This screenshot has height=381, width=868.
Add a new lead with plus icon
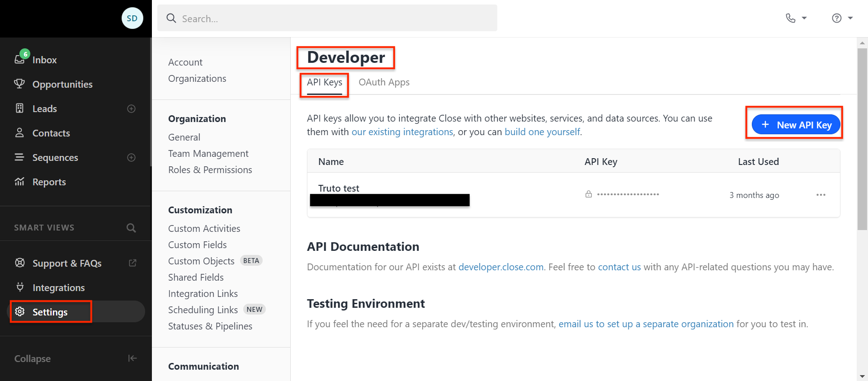tap(132, 108)
